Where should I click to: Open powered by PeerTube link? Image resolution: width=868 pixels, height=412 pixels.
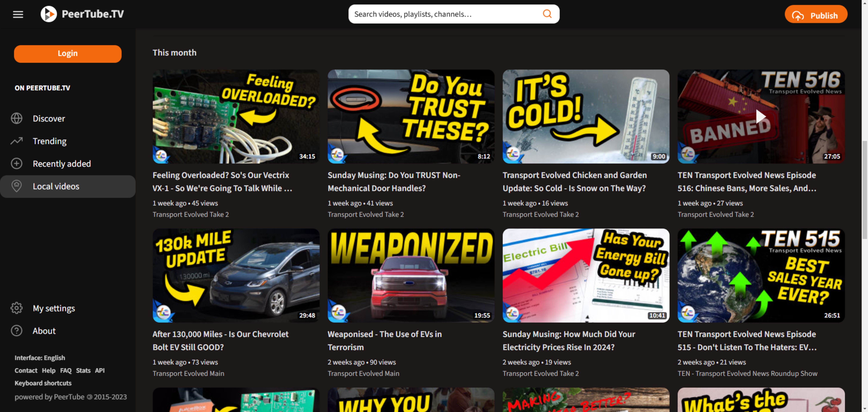click(71, 397)
